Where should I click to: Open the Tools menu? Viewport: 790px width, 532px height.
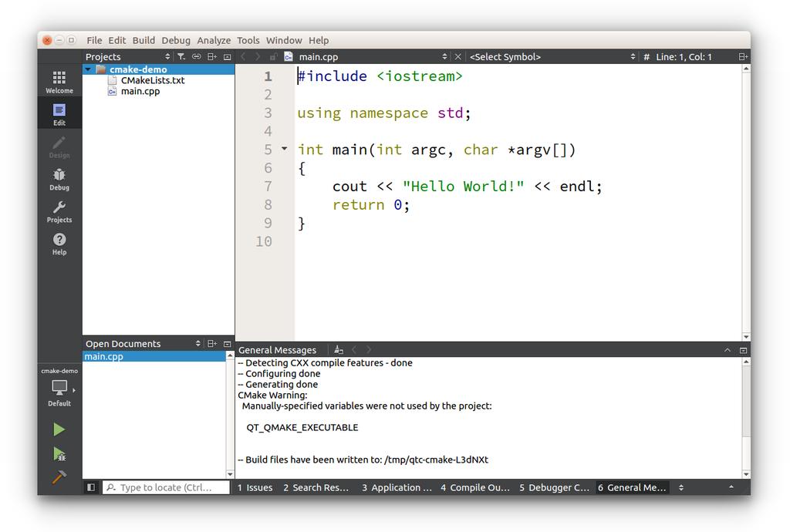(x=248, y=40)
